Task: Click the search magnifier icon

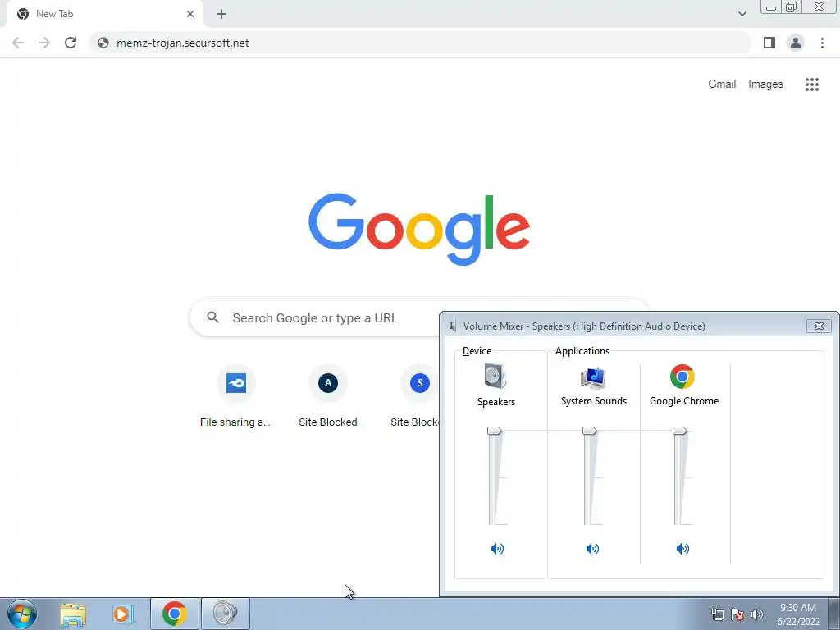Action: pos(212,317)
